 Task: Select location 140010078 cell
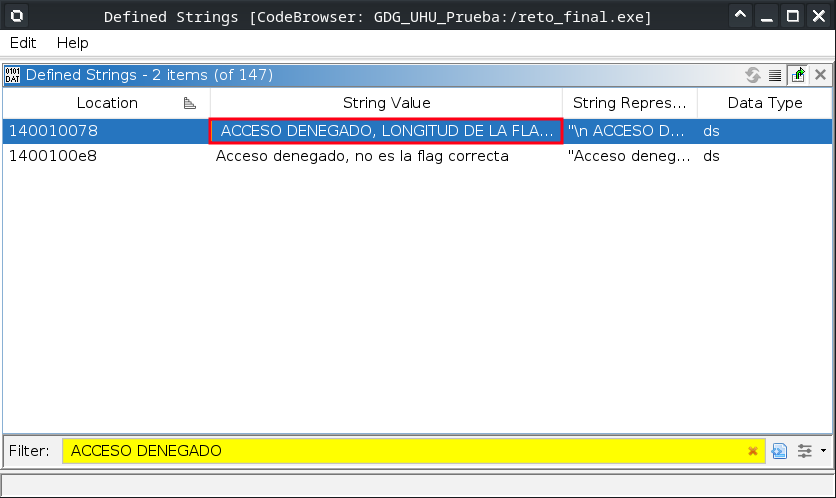click(x=106, y=131)
